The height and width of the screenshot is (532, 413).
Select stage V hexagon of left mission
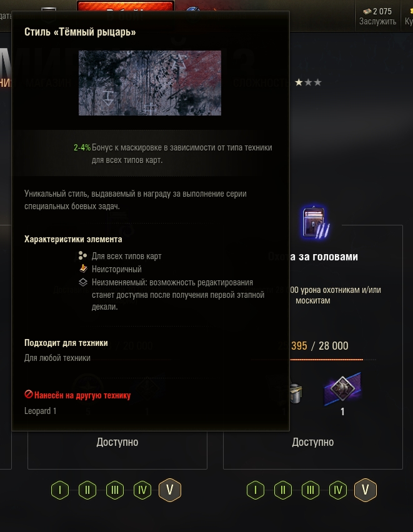(x=170, y=490)
